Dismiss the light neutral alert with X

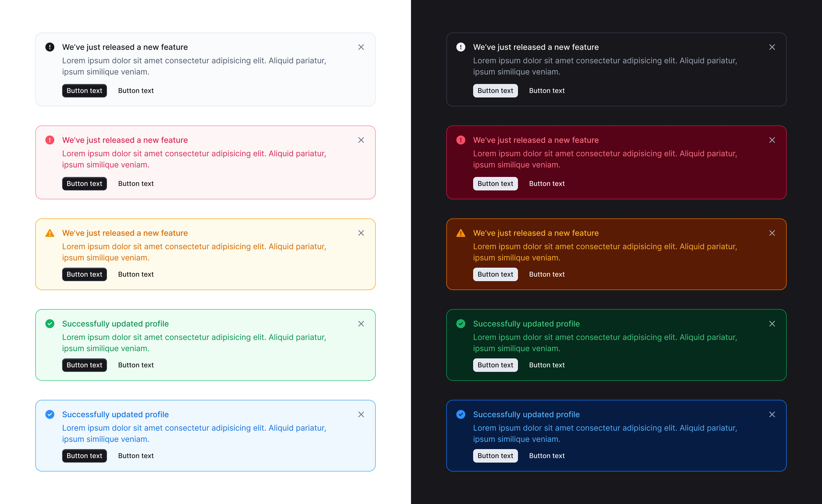tap(361, 47)
